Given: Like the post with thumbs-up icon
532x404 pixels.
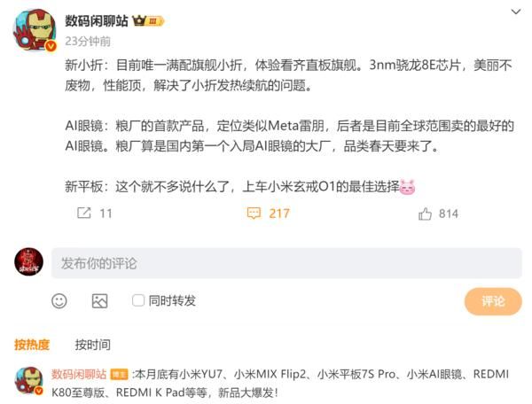Looking at the screenshot, I should [x=425, y=214].
